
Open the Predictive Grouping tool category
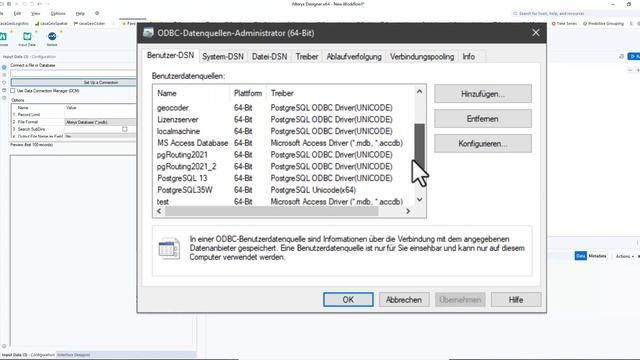click(603, 24)
